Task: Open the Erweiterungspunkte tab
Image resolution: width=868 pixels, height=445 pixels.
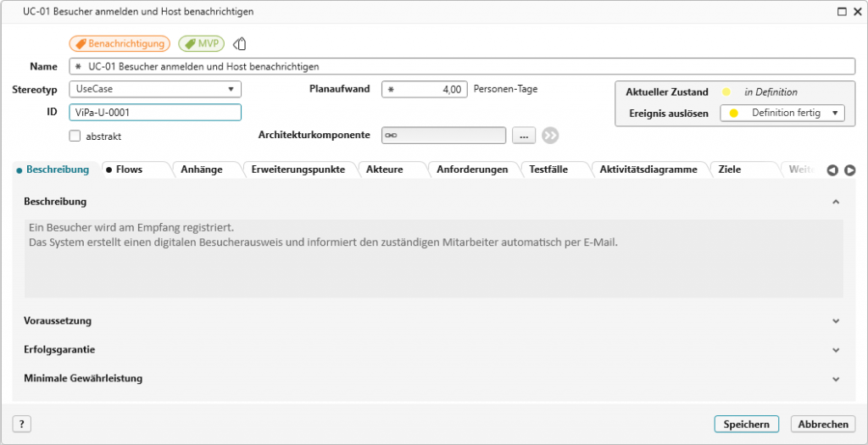Action: (298, 170)
